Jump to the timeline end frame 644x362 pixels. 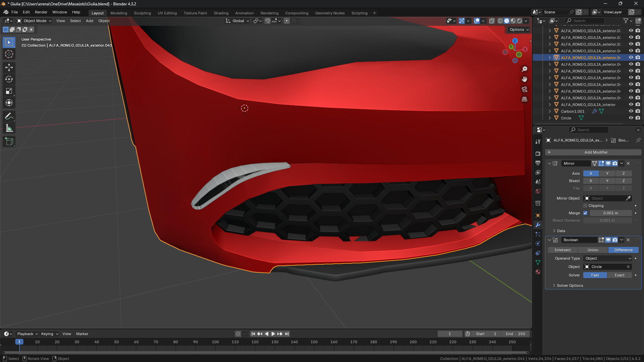287,334
